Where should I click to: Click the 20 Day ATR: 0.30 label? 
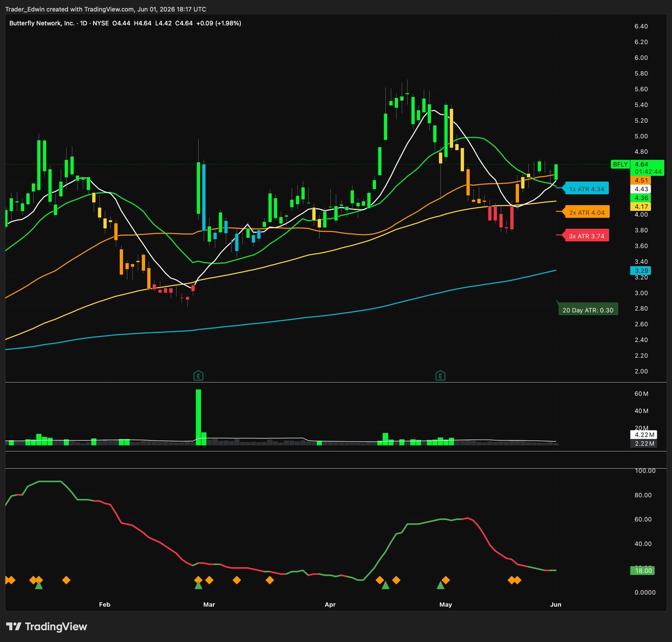click(x=587, y=310)
